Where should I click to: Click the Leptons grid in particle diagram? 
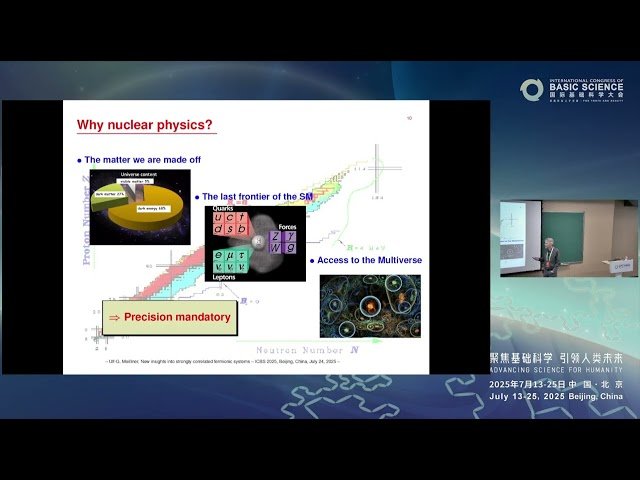tap(231, 262)
